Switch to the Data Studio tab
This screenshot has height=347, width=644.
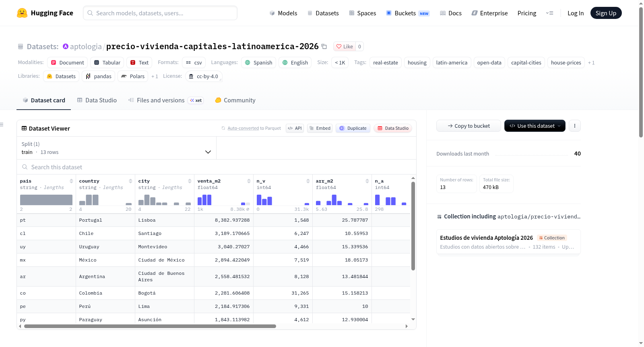pos(97,100)
